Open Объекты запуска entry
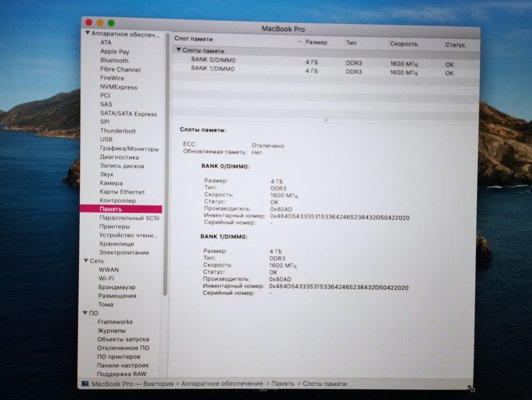 123,339
